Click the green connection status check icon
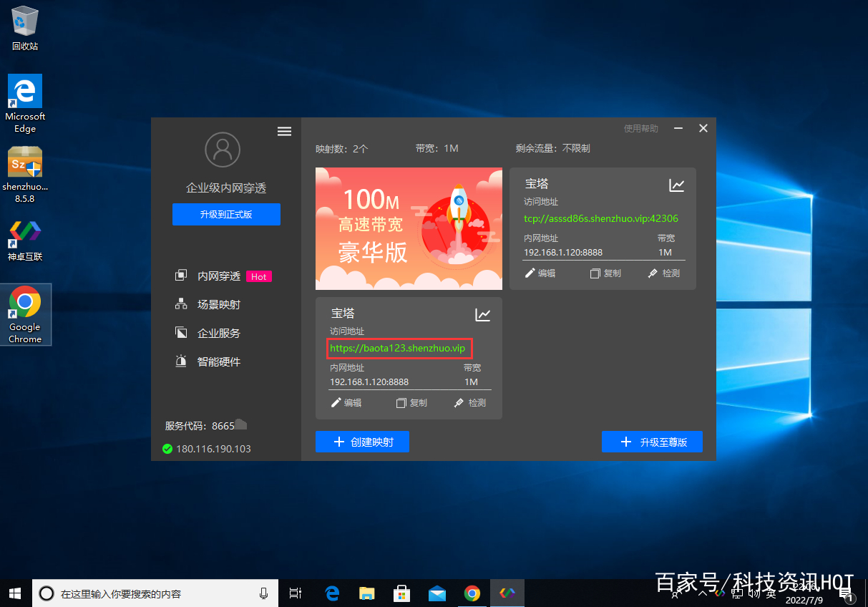The height and width of the screenshot is (607, 868). pyautogui.click(x=167, y=449)
